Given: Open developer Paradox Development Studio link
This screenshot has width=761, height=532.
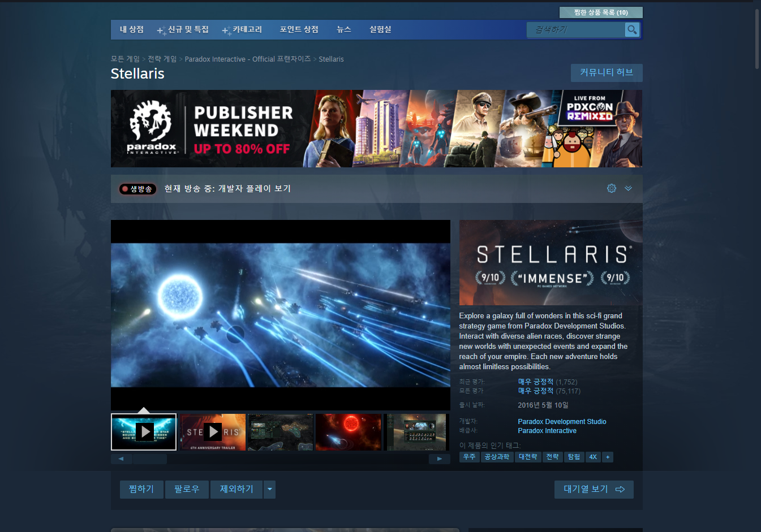Looking at the screenshot, I should tap(562, 422).
